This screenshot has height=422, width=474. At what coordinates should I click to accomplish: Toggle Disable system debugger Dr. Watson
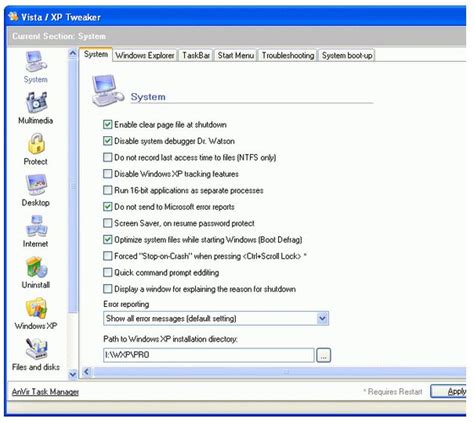point(107,141)
